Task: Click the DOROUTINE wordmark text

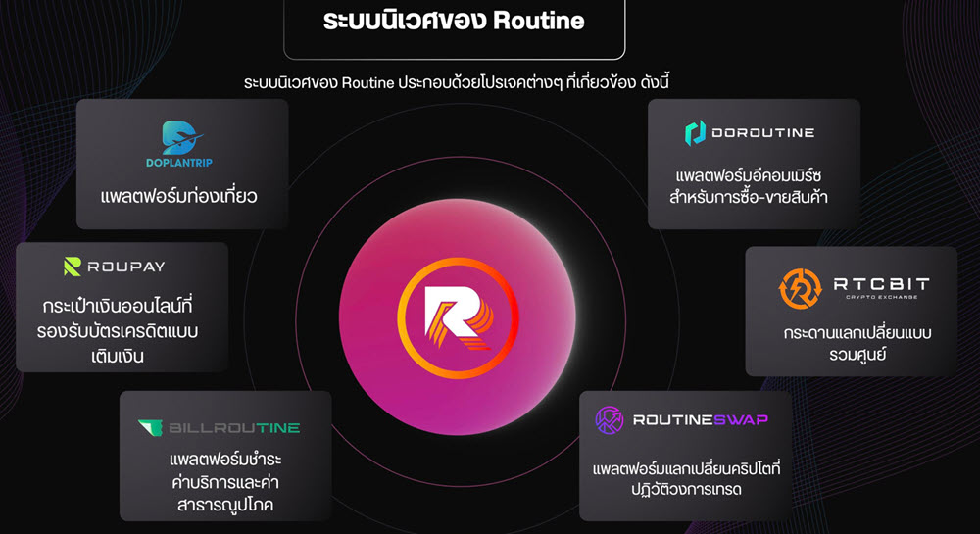Action: (763, 133)
